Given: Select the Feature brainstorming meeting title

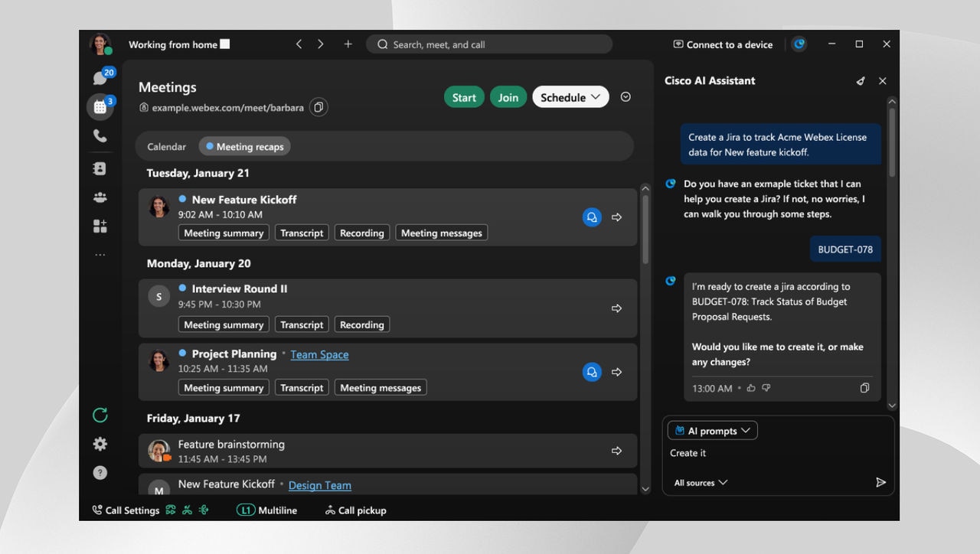Looking at the screenshot, I should (231, 444).
